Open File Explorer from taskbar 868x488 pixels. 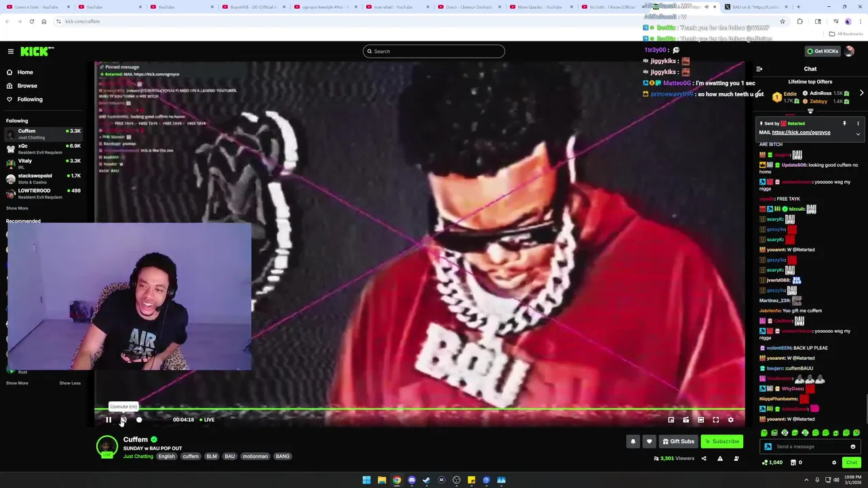(x=382, y=481)
